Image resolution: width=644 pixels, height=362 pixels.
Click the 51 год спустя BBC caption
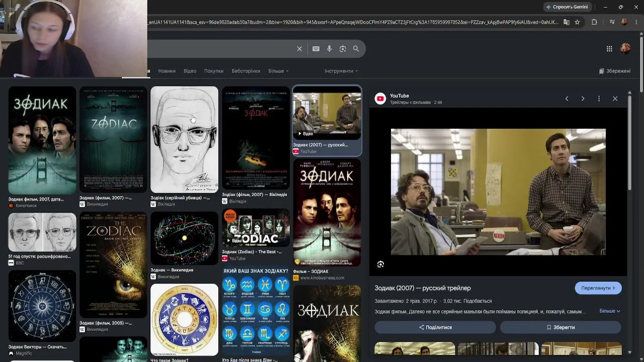click(x=40, y=256)
